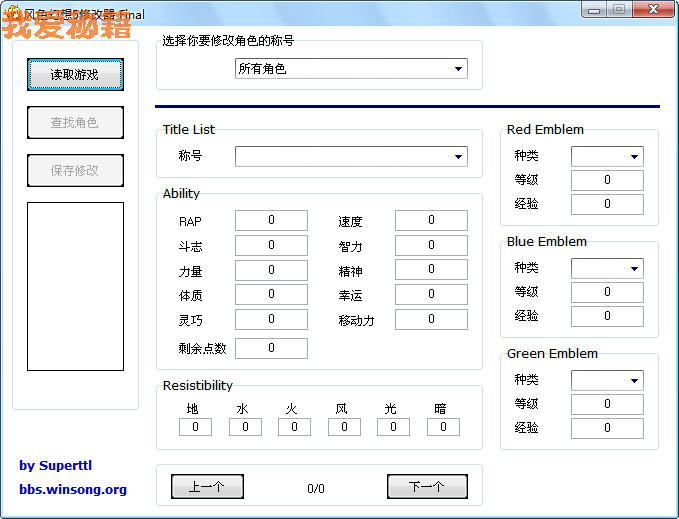This screenshot has width=679, height=519.
Task: Click the 力量 strength input field
Action: click(271, 270)
